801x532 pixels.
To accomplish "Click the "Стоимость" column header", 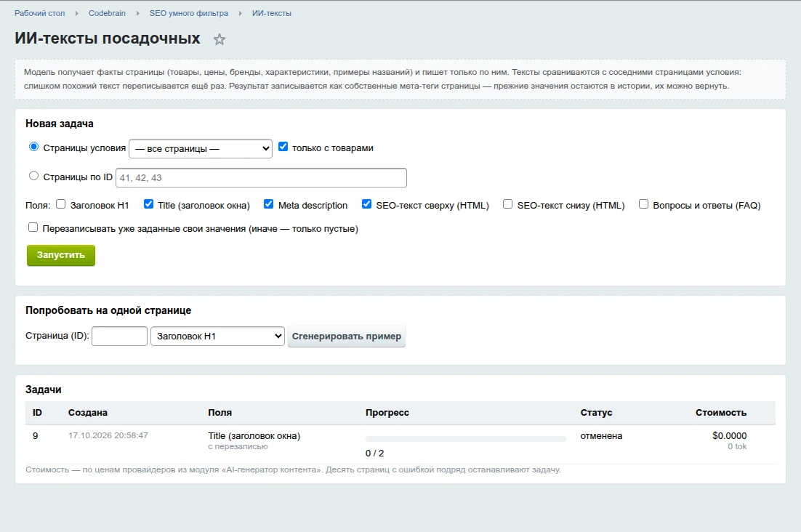I will [721, 413].
